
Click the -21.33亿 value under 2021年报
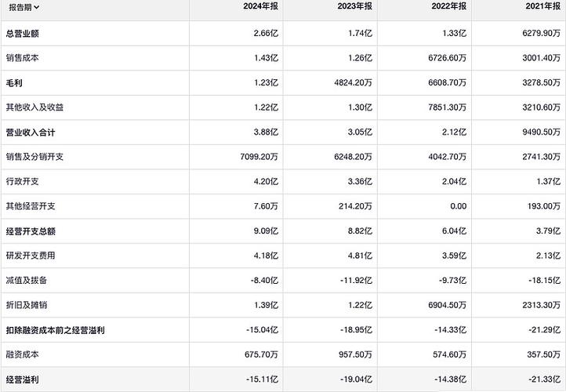(539, 379)
